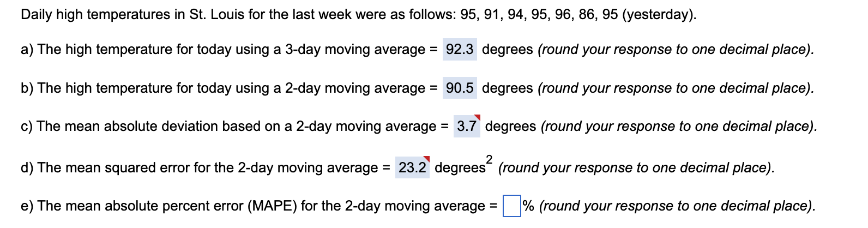This screenshot has height=228, width=868.
Task: Click part b) 2-day moving average text
Action: point(229,88)
